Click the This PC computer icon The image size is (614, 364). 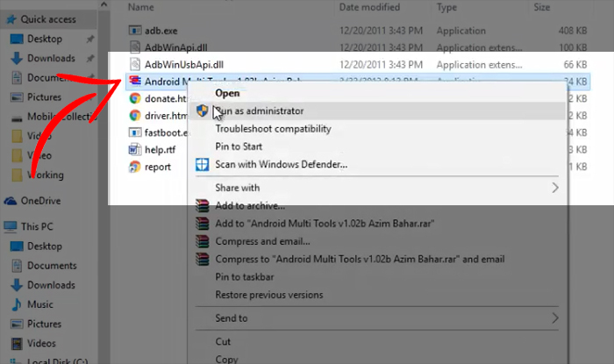pyautogui.click(x=11, y=226)
